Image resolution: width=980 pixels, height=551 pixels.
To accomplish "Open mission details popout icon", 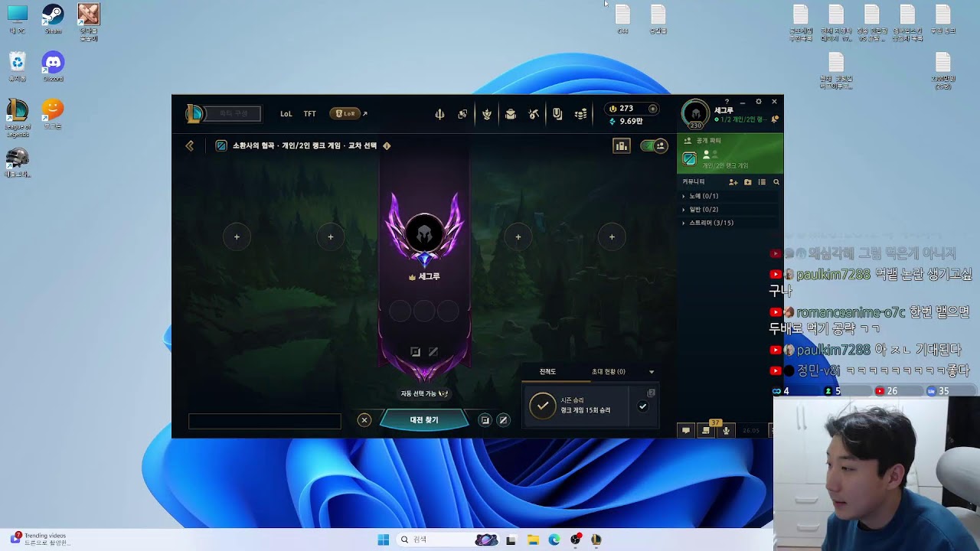I will tap(652, 393).
